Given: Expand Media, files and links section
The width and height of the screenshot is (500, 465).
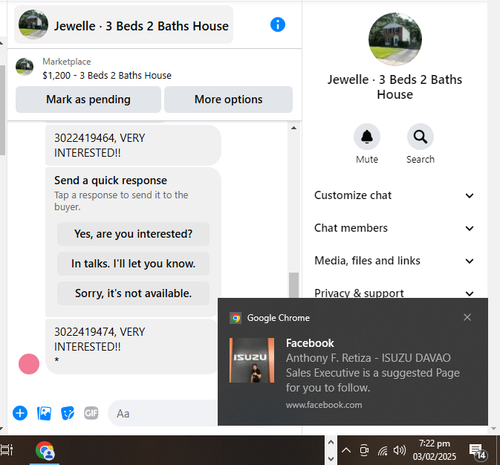Looking at the screenshot, I should coord(394,261).
